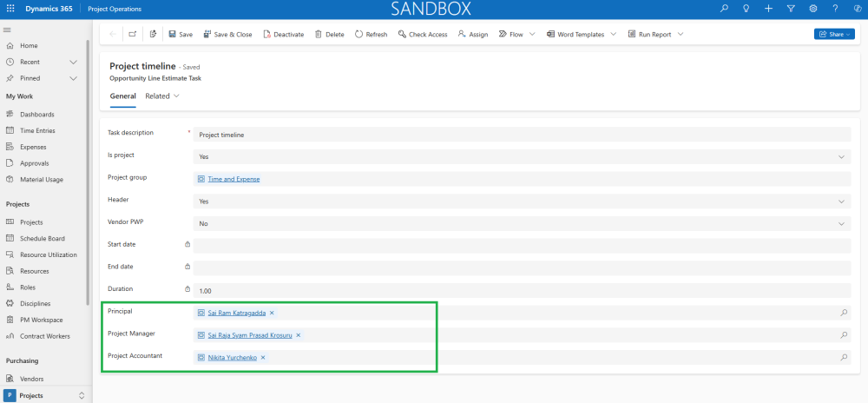Click the plus quick create icon
This screenshot has height=403, width=868.
[768, 9]
